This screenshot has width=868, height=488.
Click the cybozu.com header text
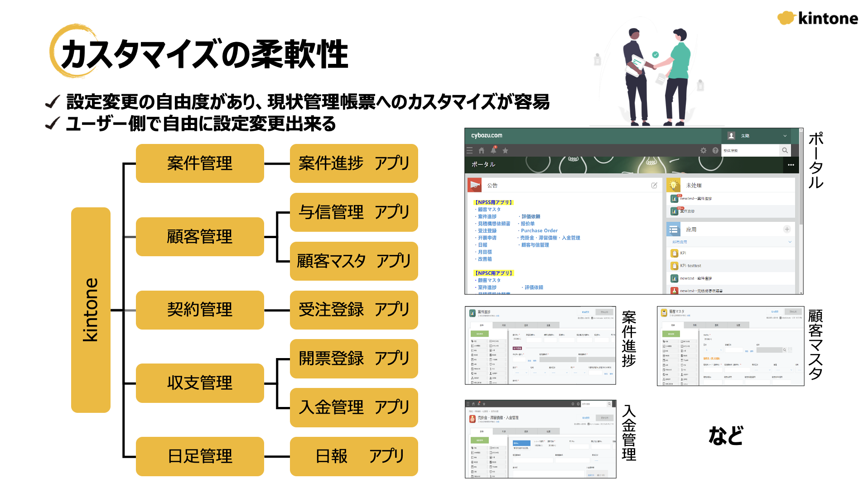(x=487, y=135)
